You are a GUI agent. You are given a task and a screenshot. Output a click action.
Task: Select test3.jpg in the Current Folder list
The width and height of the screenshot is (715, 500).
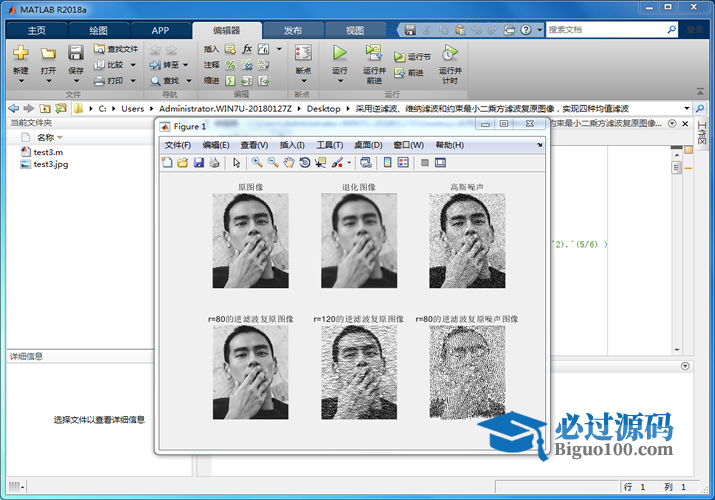pos(50,164)
